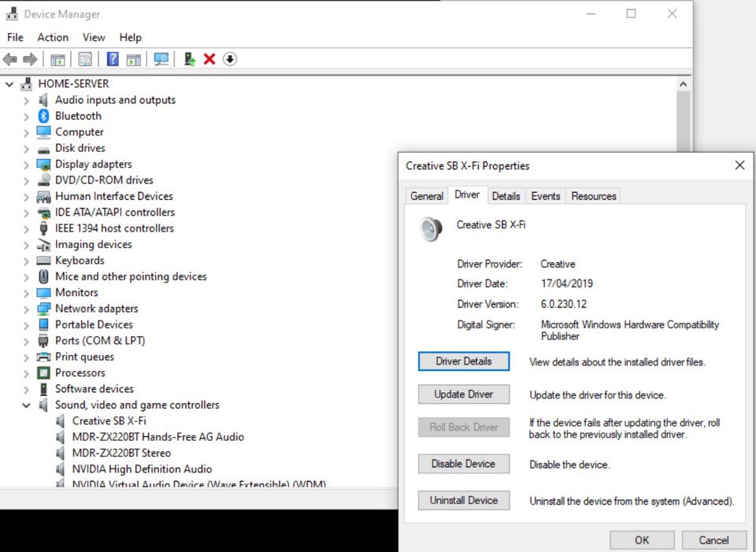Switch to the General tab
756x552 pixels.
pyautogui.click(x=427, y=196)
